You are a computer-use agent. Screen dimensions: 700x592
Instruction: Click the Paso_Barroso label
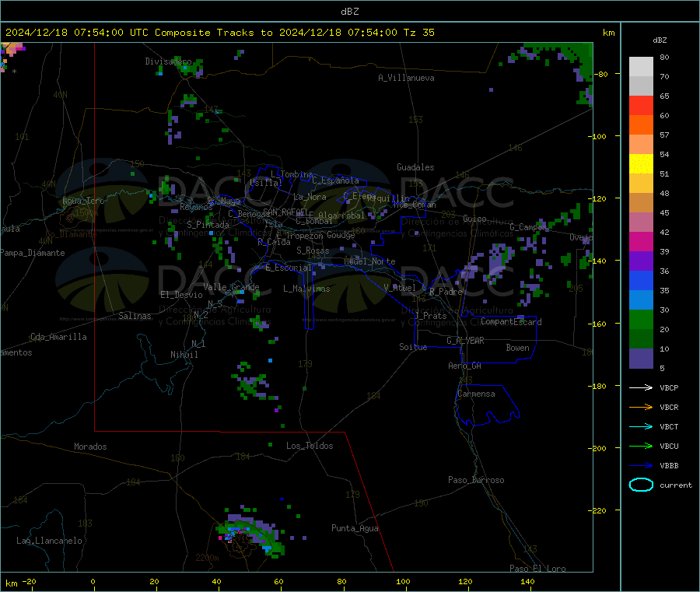coord(476,480)
